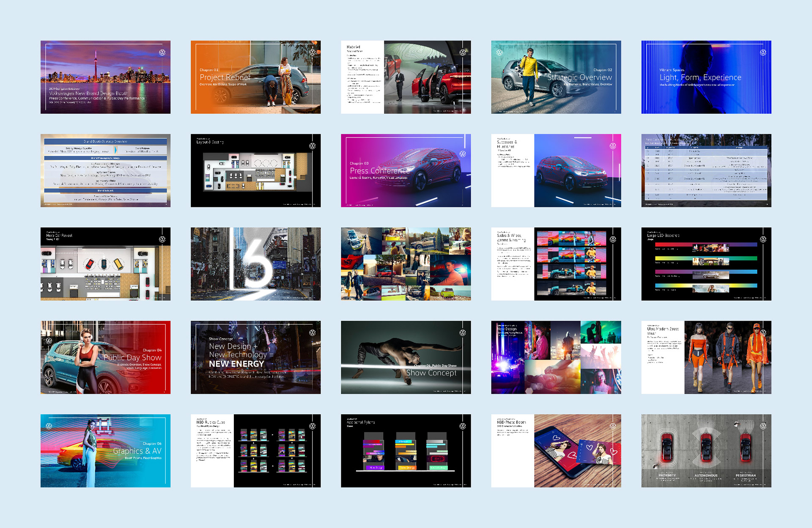Image resolution: width=812 pixels, height=528 pixels.
Task: Select the 'NBD Photo Booth' slide
Action: 556,451
